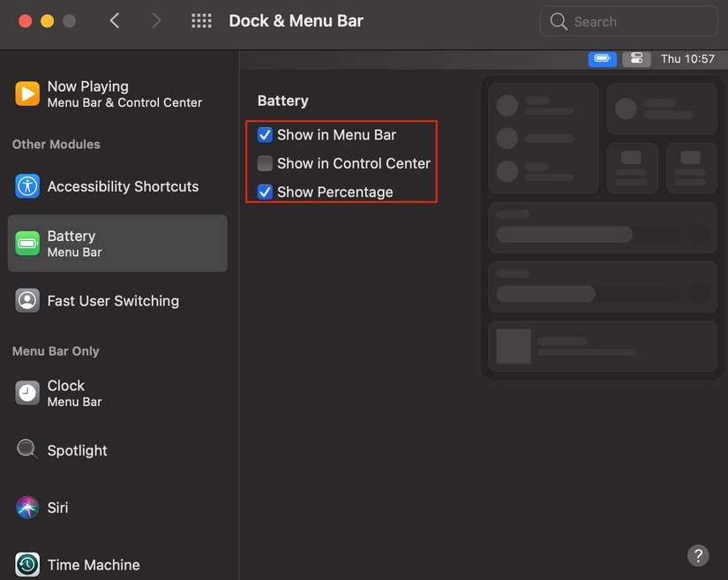Open Fast User Switching settings

117,300
